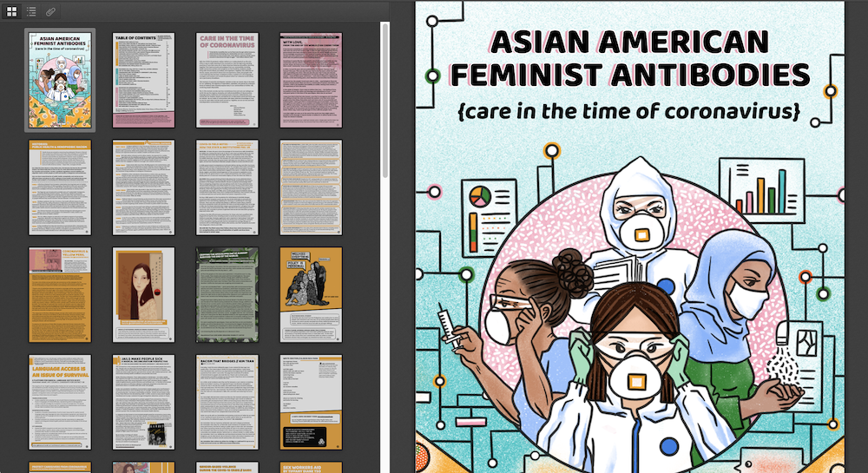
Task: Go to Jails Make People Sick thumbnail
Action: [x=144, y=402]
